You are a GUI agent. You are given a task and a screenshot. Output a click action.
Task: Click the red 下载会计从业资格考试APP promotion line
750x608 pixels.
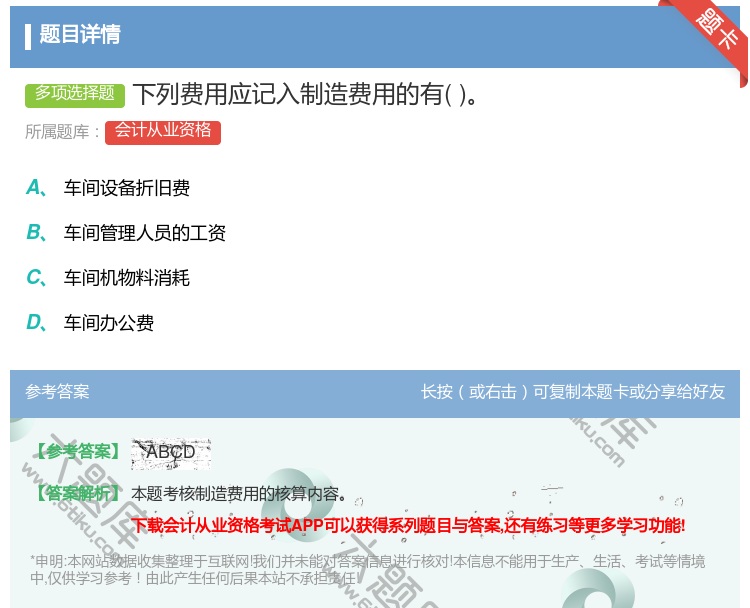[x=408, y=525]
